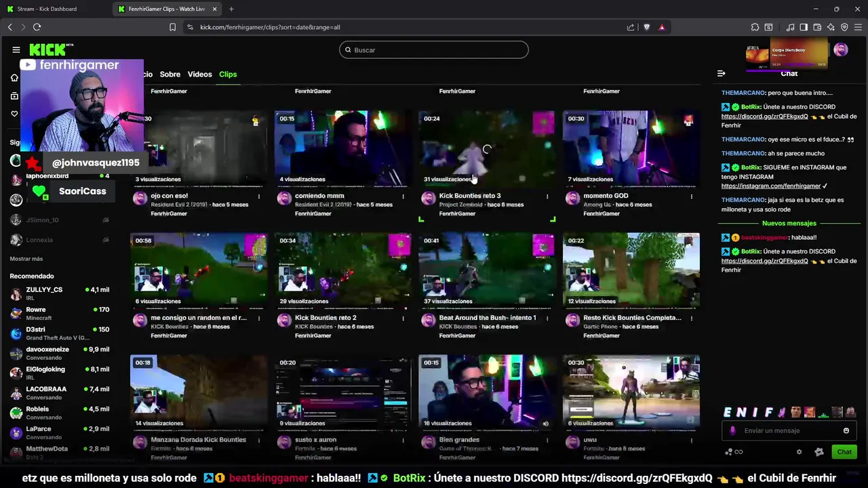Open the Brave Wallet icon

(817, 27)
